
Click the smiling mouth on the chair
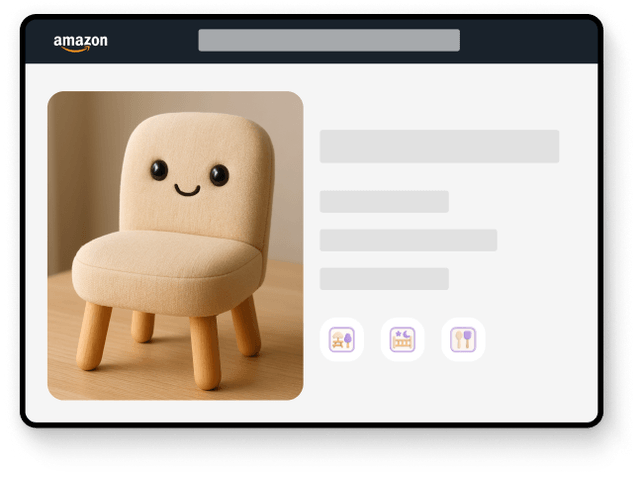pos(187,189)
